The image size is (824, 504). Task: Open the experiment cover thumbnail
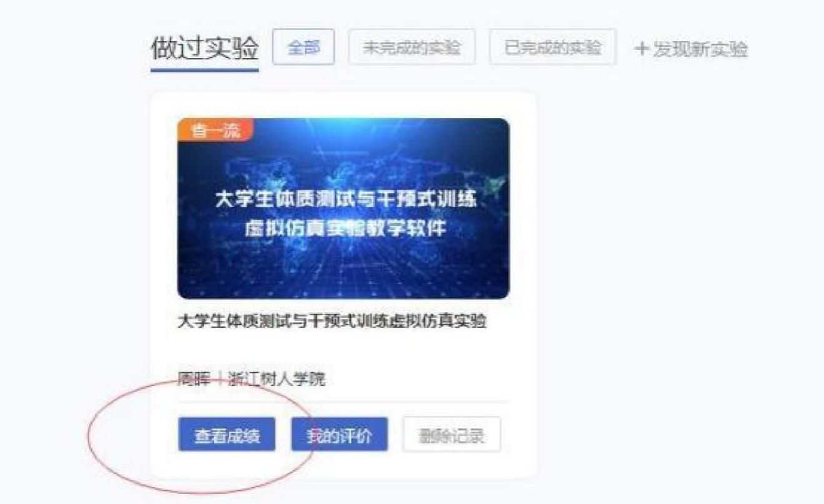point(343,208)
